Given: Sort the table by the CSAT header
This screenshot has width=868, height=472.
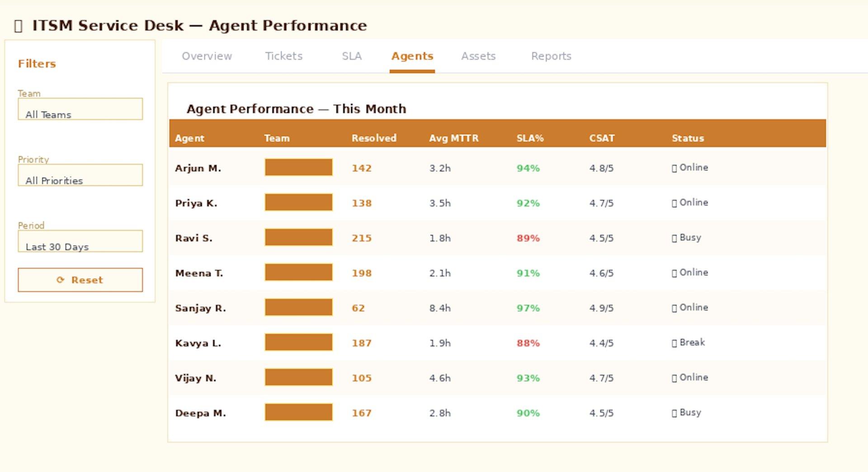Looking at the screenshot, I should [x=601, y=138].
